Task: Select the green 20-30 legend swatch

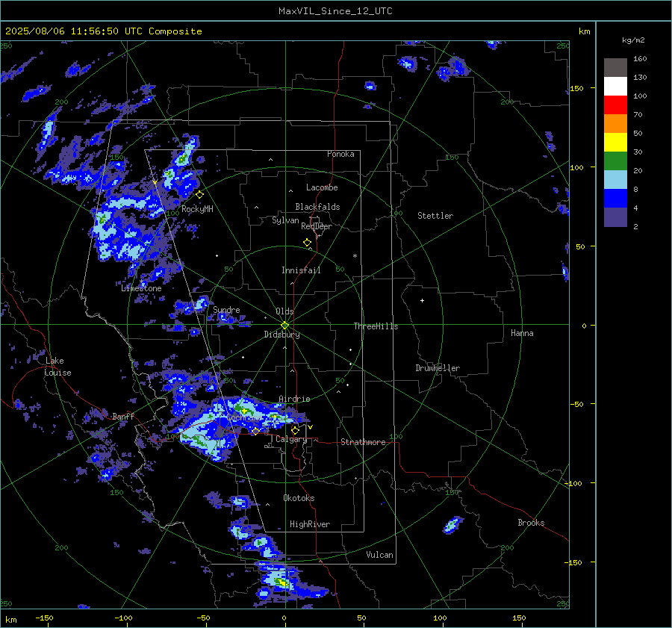Action: pos(615,161)
